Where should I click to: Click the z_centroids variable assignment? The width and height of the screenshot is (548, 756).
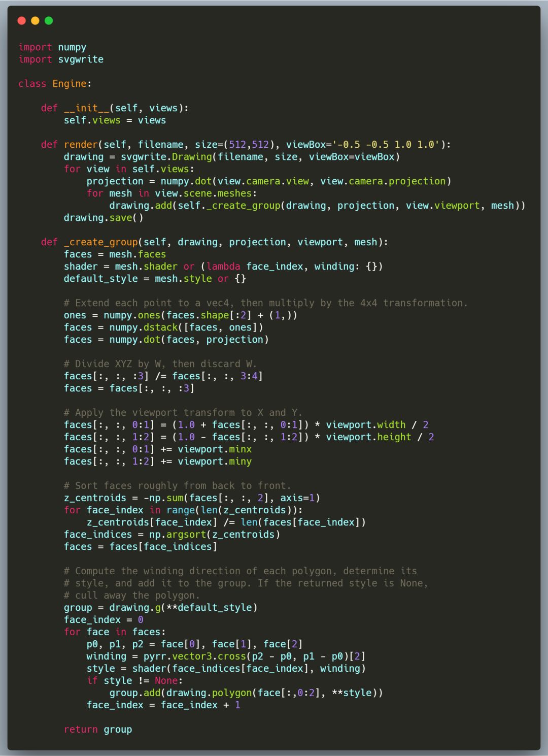point(96,498)
